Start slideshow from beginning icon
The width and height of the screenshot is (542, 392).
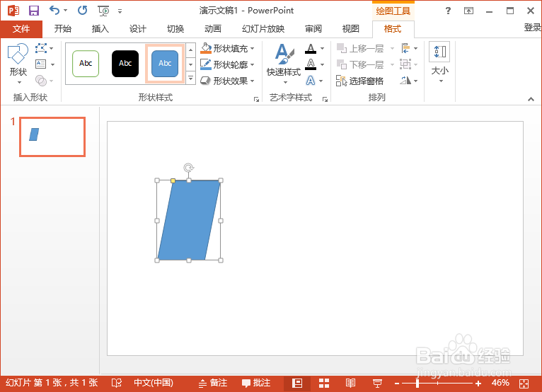(104, 11)
